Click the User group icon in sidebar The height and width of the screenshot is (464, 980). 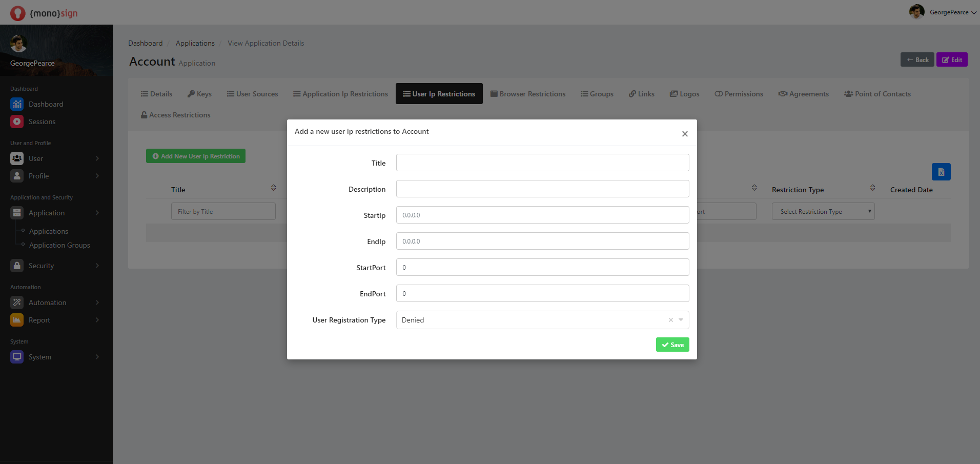tap(17, 158)
